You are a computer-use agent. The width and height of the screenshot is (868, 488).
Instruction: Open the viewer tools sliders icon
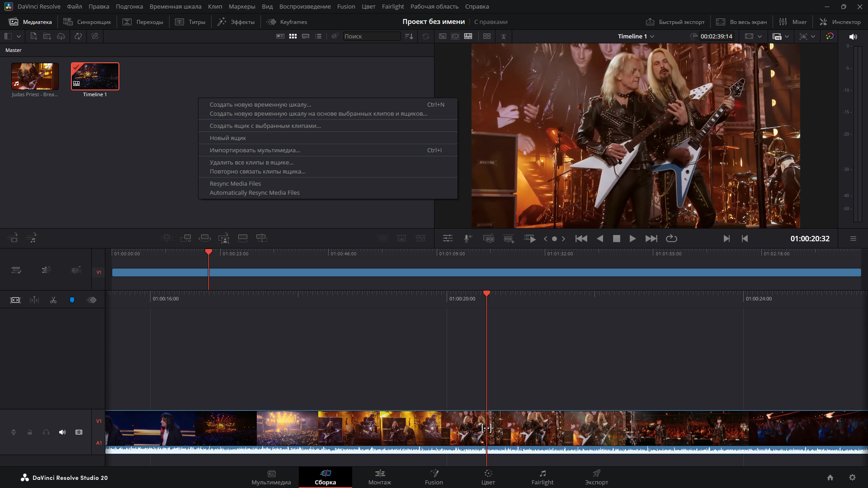point(448,239)
